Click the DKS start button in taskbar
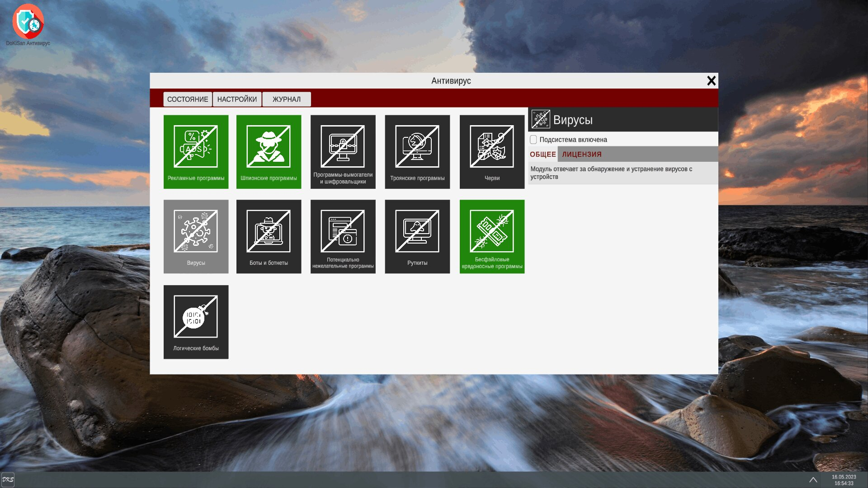The height and width of the screenshot is (488, 868). pyautogui.click(x=8, y=480)
